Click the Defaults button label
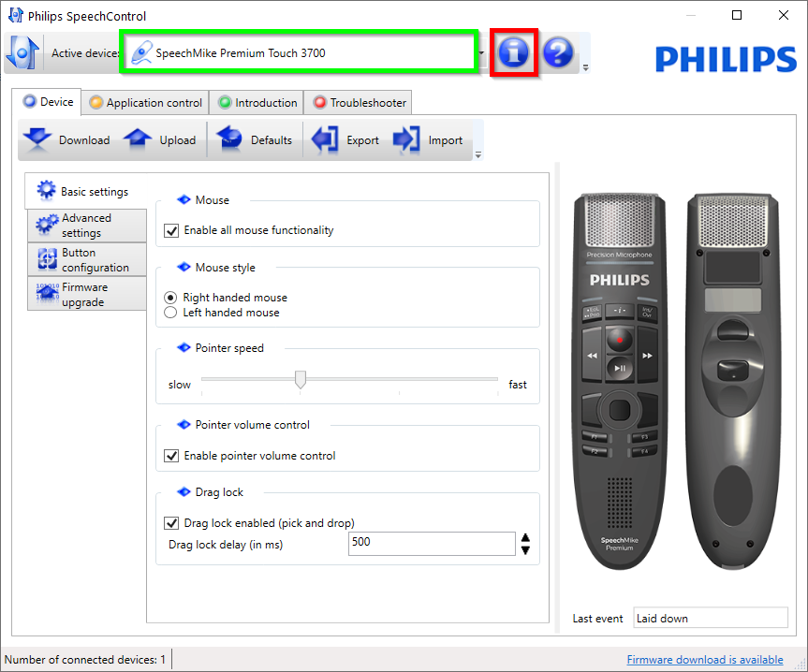Image resolution: width=808 pixels, height=672 pixels. pyautogui.click(x=272, y=140)
